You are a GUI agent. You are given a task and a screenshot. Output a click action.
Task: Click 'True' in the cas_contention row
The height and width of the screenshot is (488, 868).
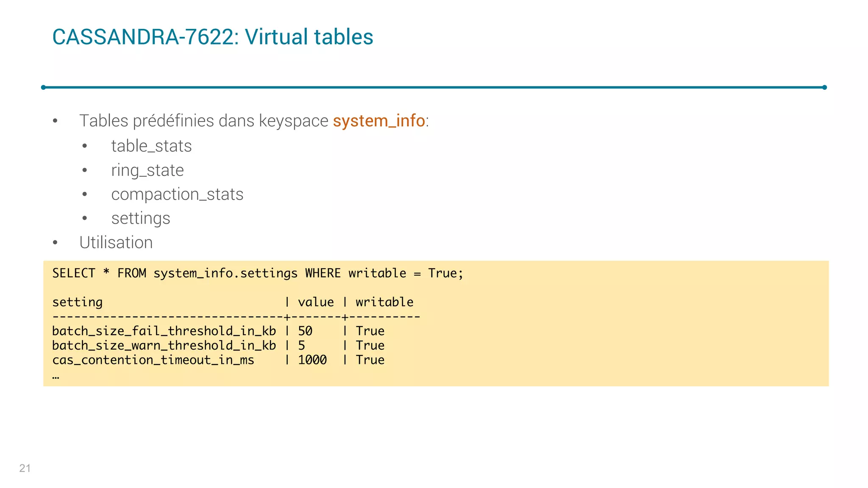[x=370, y=360]
